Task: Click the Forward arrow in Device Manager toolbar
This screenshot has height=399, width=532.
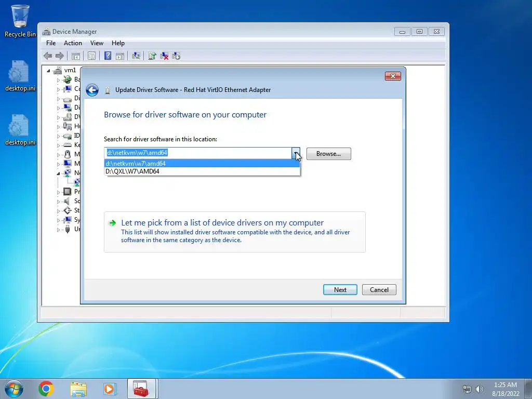Action: pos(59,56)
